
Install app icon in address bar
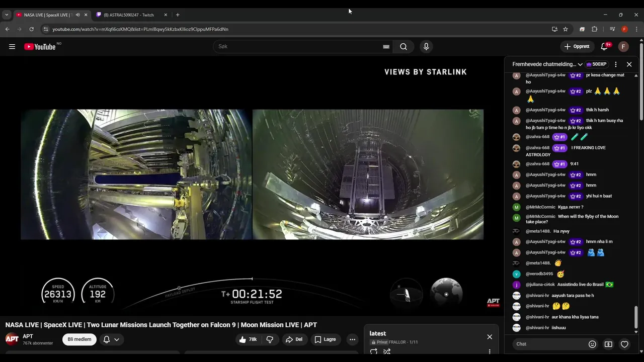pyautogui.click(x=554, y=29)
